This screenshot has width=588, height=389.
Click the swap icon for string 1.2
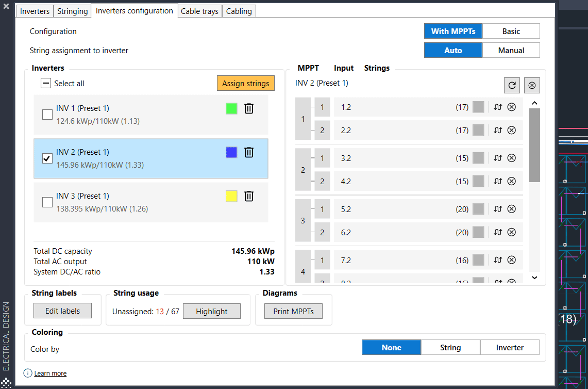(x=498, y=107)
